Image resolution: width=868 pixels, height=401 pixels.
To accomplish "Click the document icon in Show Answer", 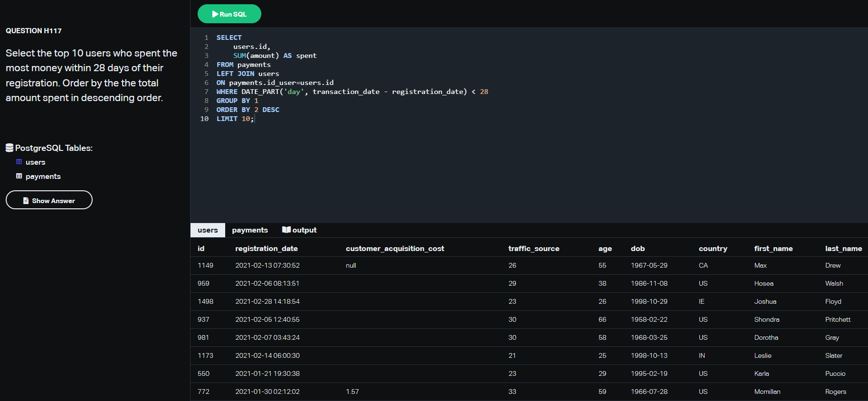I will pyautogui.click(x=26, y=201).
